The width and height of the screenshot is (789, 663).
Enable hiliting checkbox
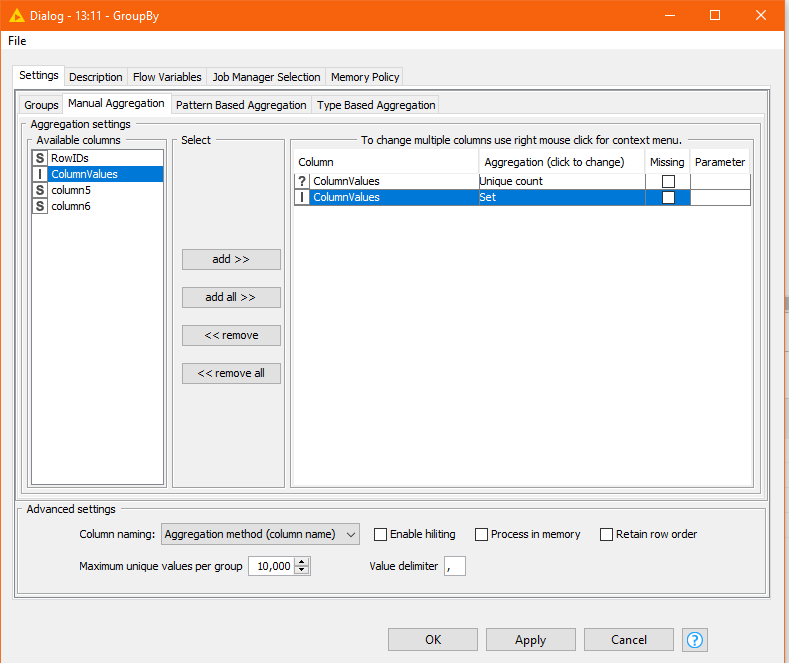(380, 534)
